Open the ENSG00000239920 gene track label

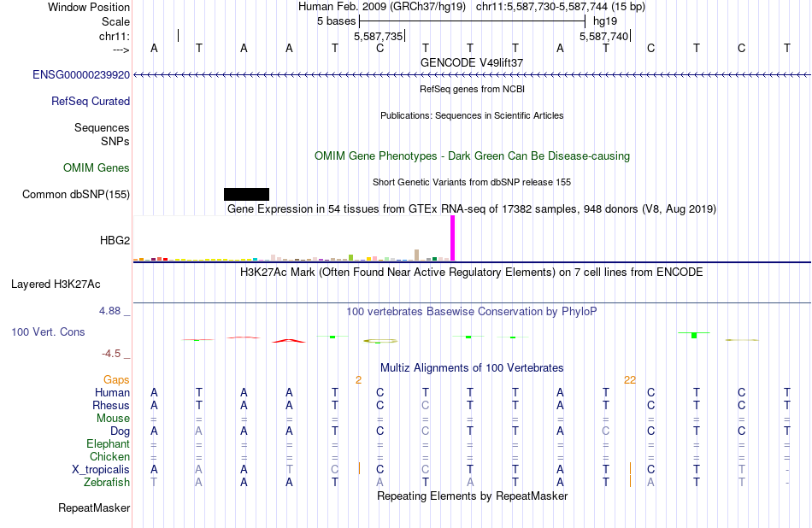point(81,75)
